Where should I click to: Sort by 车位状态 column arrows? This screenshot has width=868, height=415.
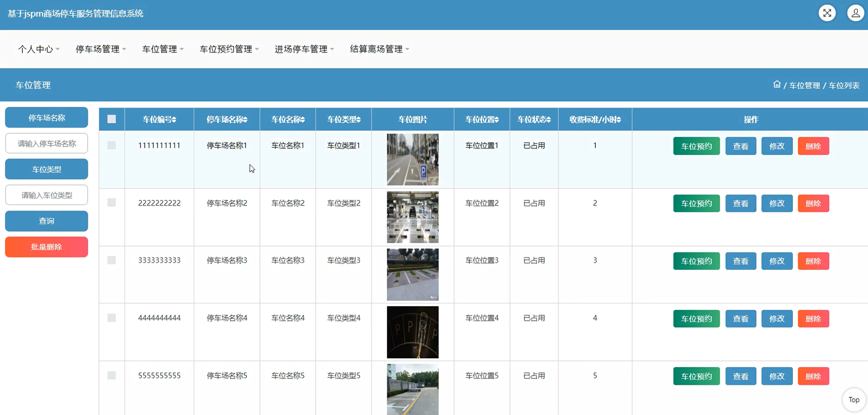pyautogui.click(x=549, y=119)
